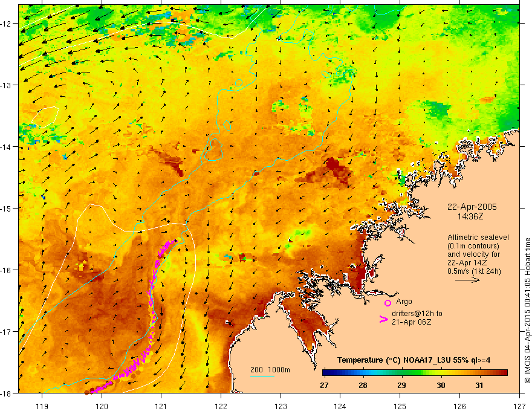The height and width of the screenshot is (411, 532).
Task: Click latitude axis label -13
Action: (7, 85)
